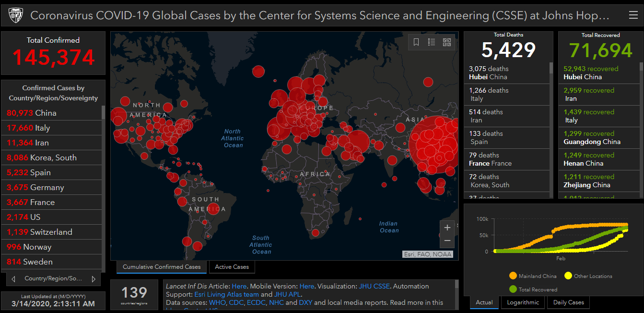The image size is (644, 313).
Task: Toggle the Other Locations series in legend
Action: click(x=588, y=276)
